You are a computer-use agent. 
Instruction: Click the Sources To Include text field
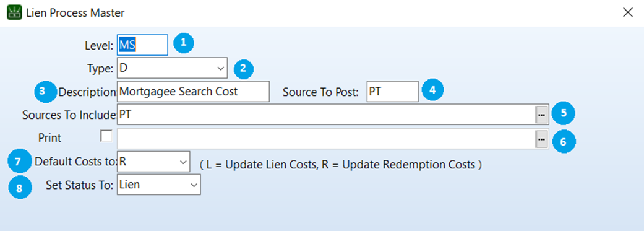(326, 115)
